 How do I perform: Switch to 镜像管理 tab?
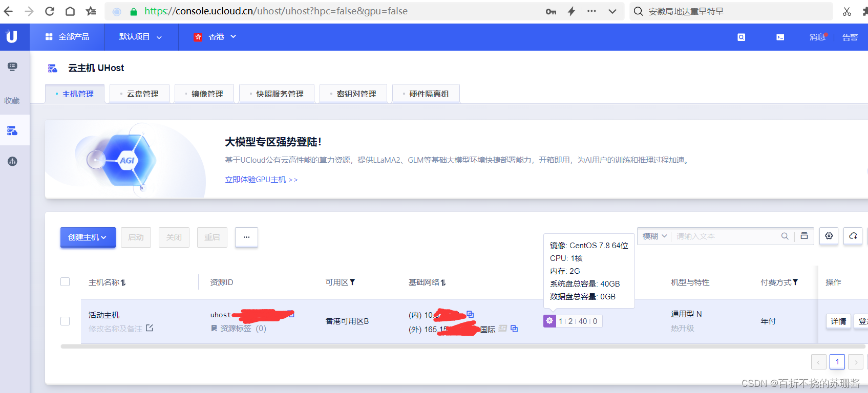click(204, 94)
